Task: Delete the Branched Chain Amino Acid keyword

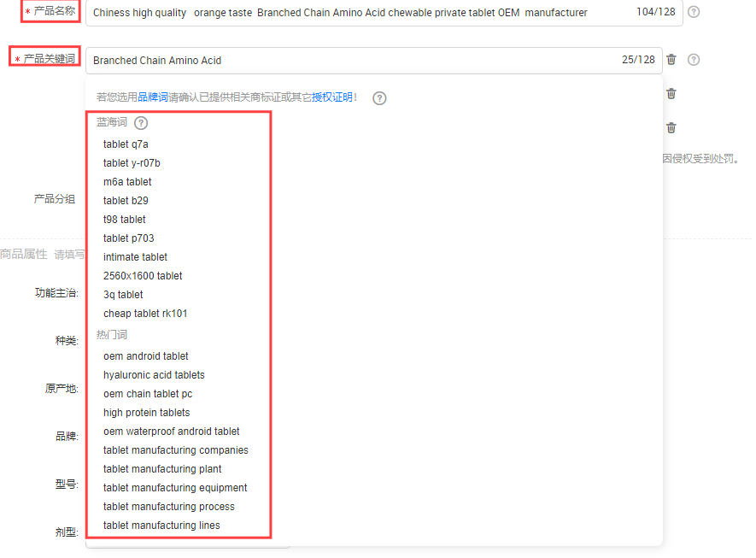Action: point(671,60)
